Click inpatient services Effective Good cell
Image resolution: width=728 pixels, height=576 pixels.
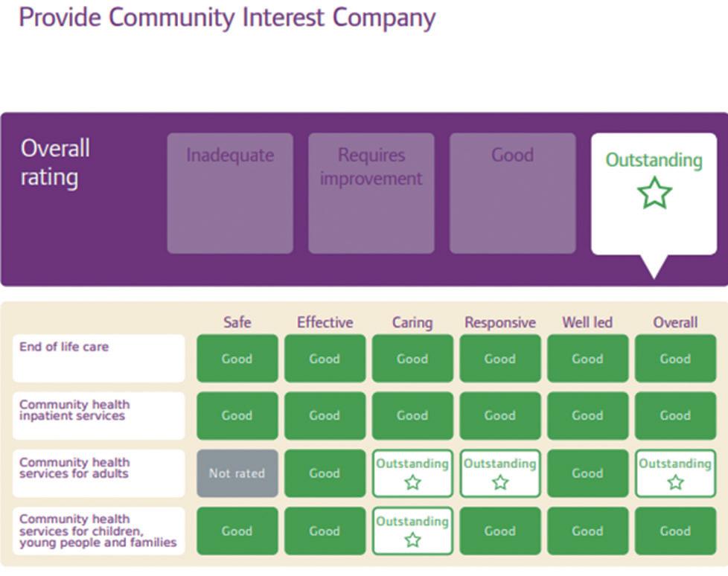point(325,415)
